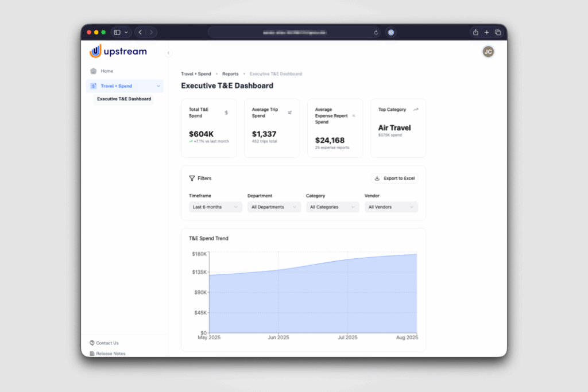This screenshot has width=588, height=392.
Task: Select Travel + Spend in sidebar
Action: pyautogui.click(x=125, y=86)
